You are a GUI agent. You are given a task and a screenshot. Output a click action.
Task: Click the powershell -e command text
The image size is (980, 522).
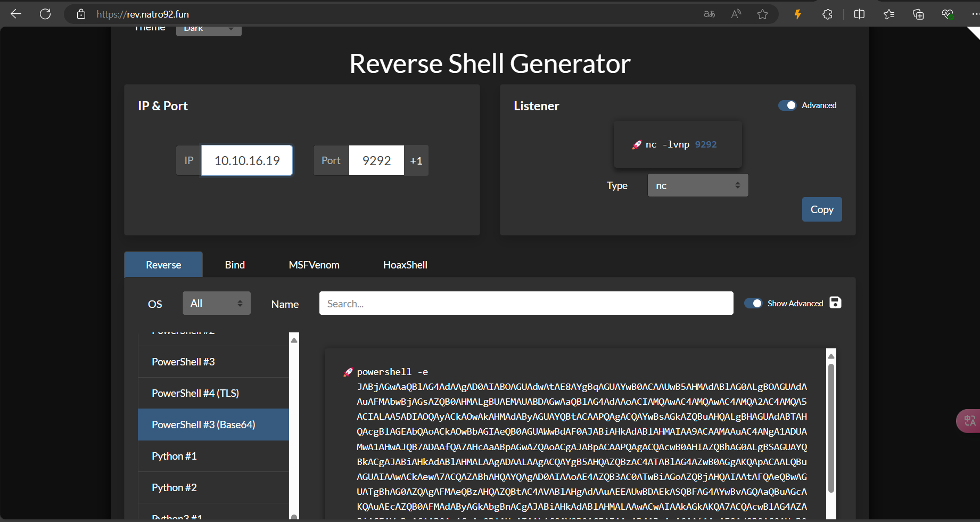click(x=392, y=372)
